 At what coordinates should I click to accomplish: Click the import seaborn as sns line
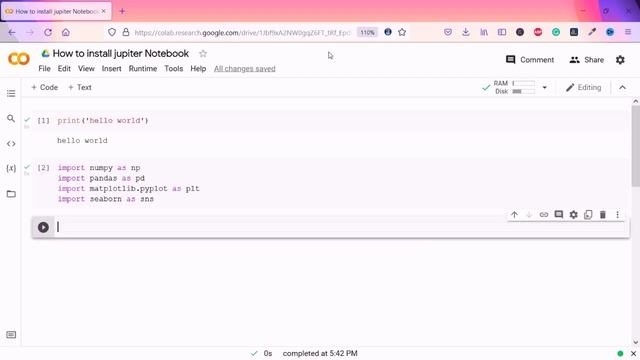point(106,199)
